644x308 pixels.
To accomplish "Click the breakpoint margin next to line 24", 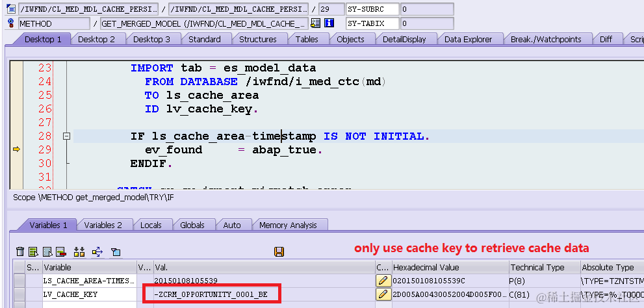I will tap(16, 81).
